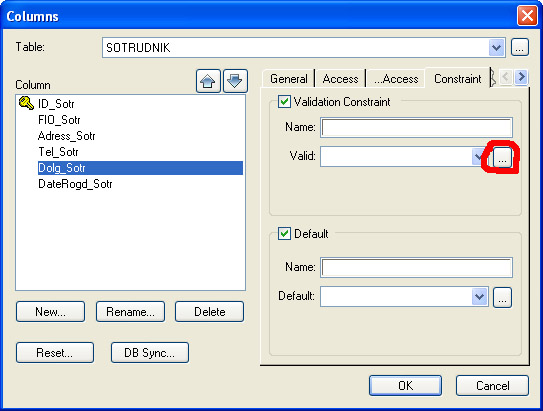The width and height of the screenshot is (543, 411).
Task: Click the Reset... button
Action: (55, 352)
